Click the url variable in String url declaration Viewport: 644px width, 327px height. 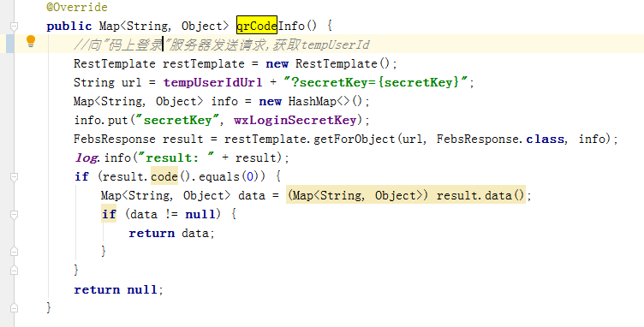(131, 82)
